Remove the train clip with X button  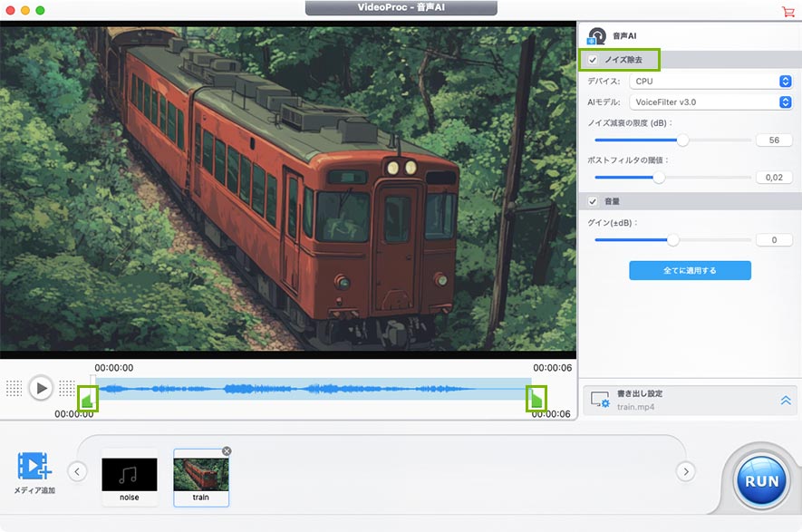point(227,451)
